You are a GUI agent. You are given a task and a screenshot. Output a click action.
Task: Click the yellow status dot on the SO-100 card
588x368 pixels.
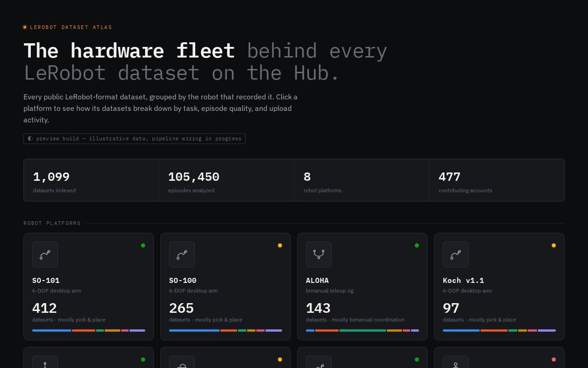[280, 245]
